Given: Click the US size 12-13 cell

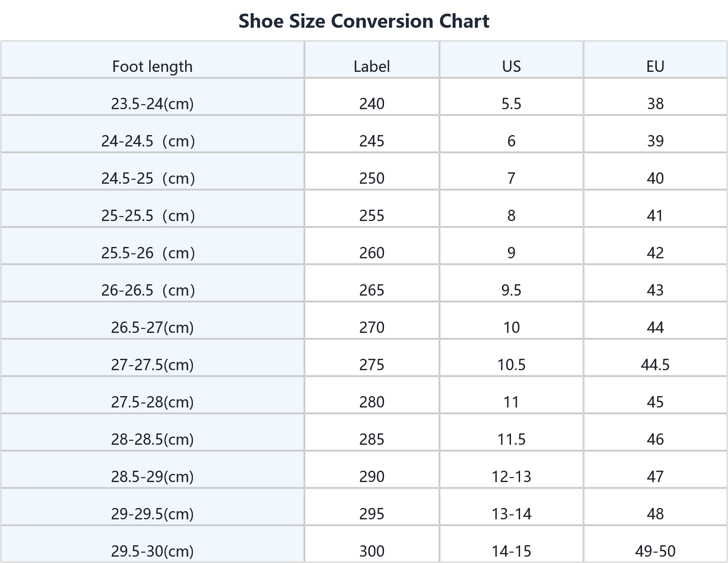Looking at the screenshot, I should click(x=511, y=477).
